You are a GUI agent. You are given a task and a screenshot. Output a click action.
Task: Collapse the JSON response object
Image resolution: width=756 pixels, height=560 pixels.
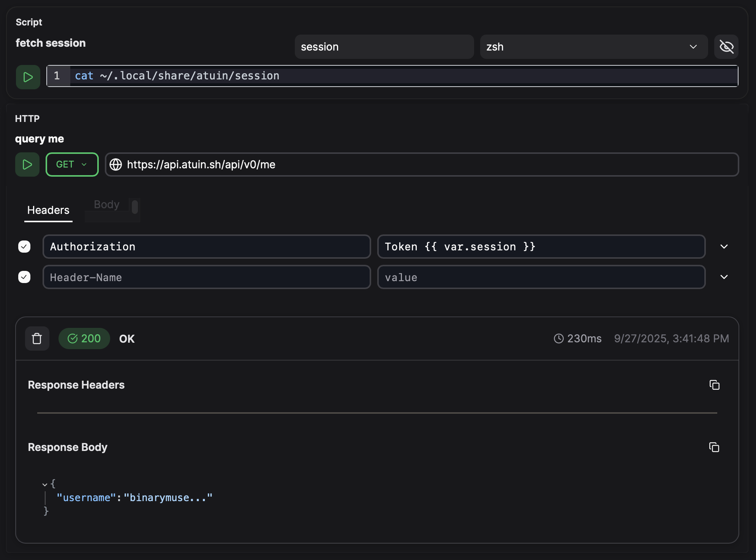click(45, 484)
